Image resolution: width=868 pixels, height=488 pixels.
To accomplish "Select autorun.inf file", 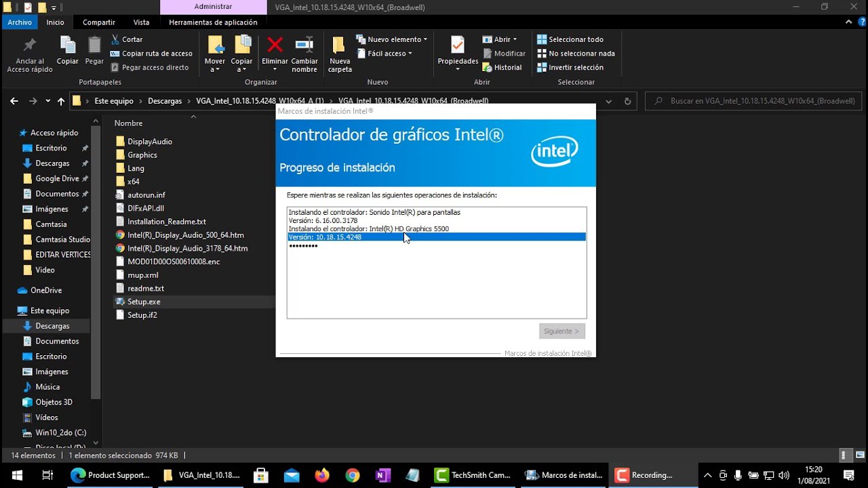I will coord(146,195).
